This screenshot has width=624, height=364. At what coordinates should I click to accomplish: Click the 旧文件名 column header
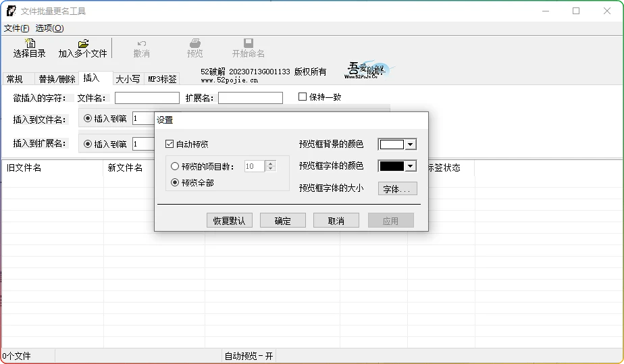tap(53, 168)
